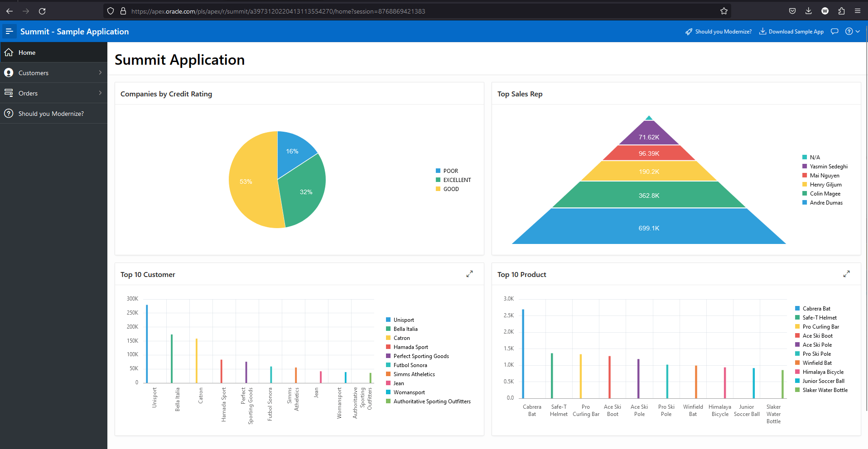Toggle Yasmin Sedeghi in pyramid legend
868x449 pixels.
coord(828,167)
